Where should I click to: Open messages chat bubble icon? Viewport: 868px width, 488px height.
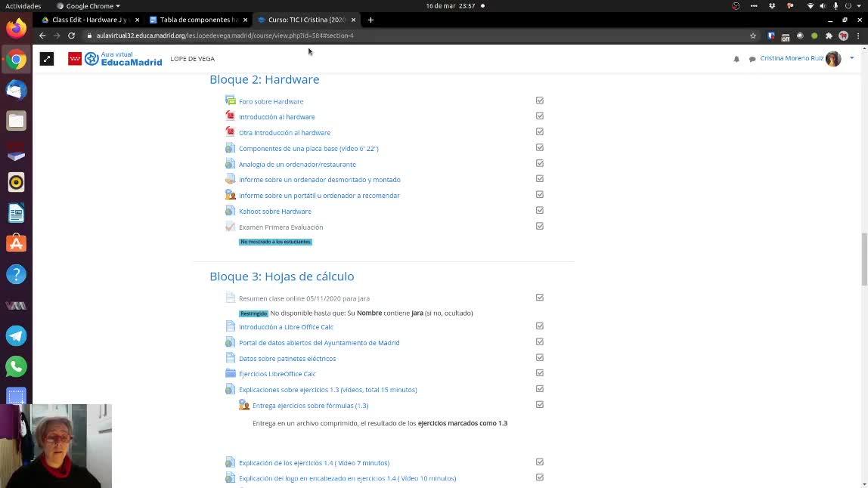[x=752, y=59]
